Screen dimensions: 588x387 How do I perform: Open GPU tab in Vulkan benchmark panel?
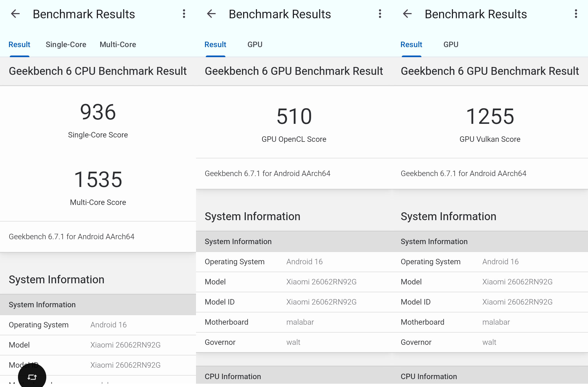click(451, 44)
